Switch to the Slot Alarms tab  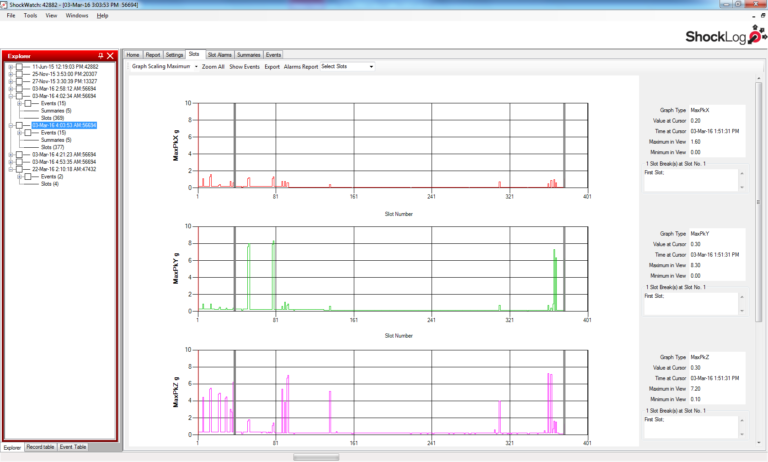click(219, 55)
